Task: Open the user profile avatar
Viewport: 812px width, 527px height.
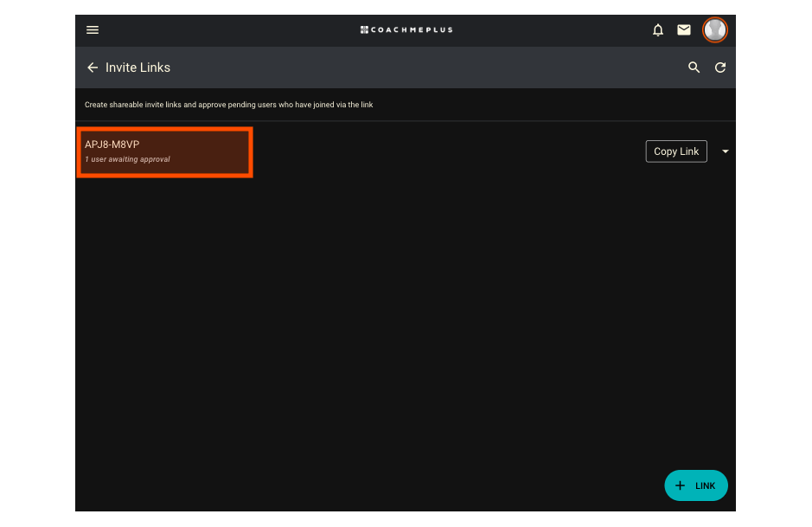Action: 714,30
